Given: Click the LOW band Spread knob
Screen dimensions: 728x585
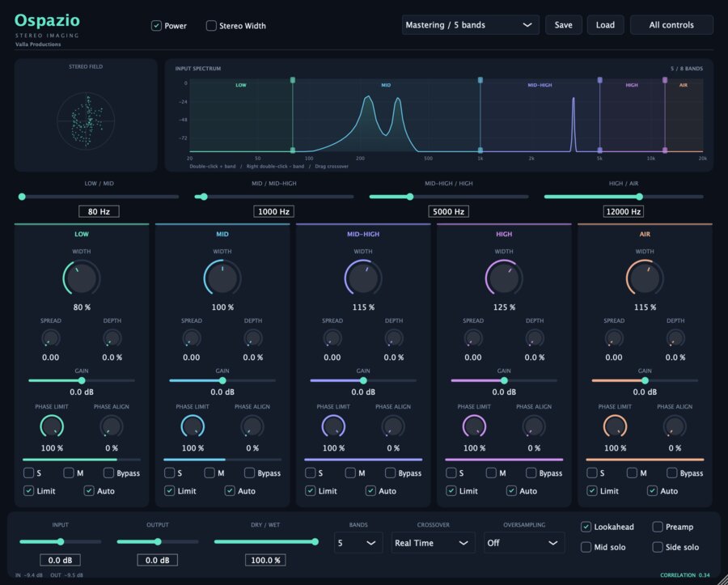Looking at the screenshot, I should pyautogui.click(x=51, y=338).
